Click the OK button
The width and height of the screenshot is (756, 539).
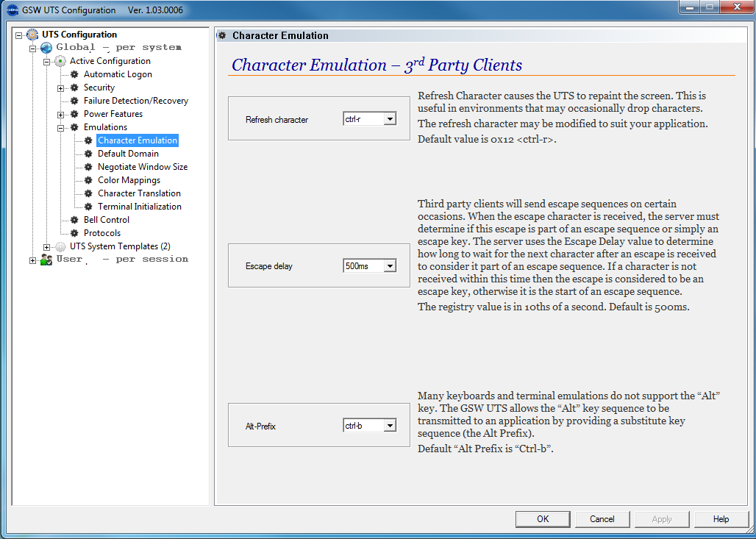pos(543,518)
